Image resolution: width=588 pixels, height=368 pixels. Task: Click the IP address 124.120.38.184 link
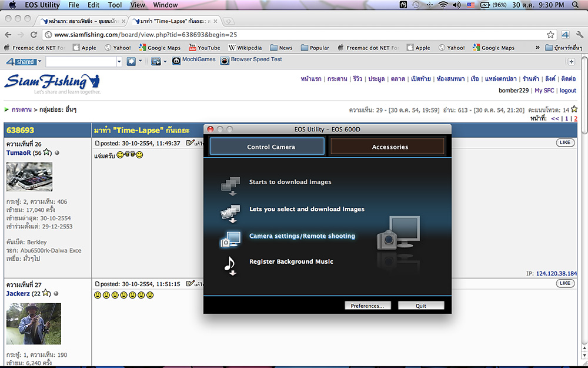pos(556,273)
